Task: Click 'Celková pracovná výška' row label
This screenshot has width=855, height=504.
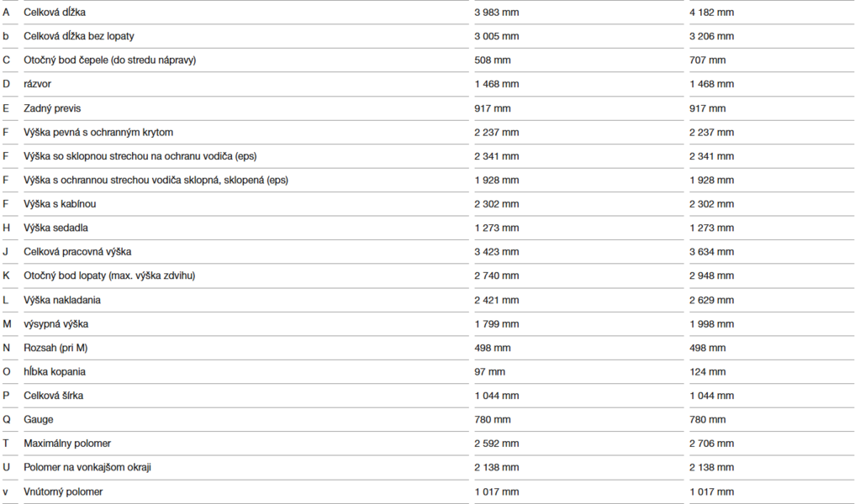Action: pos(77,252)
